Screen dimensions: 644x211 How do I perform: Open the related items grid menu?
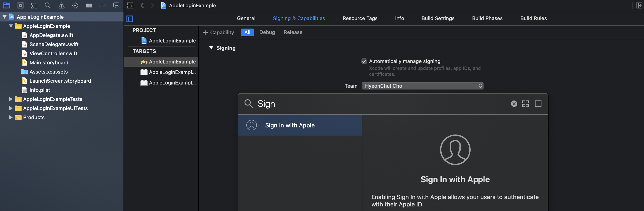point(130,5)
